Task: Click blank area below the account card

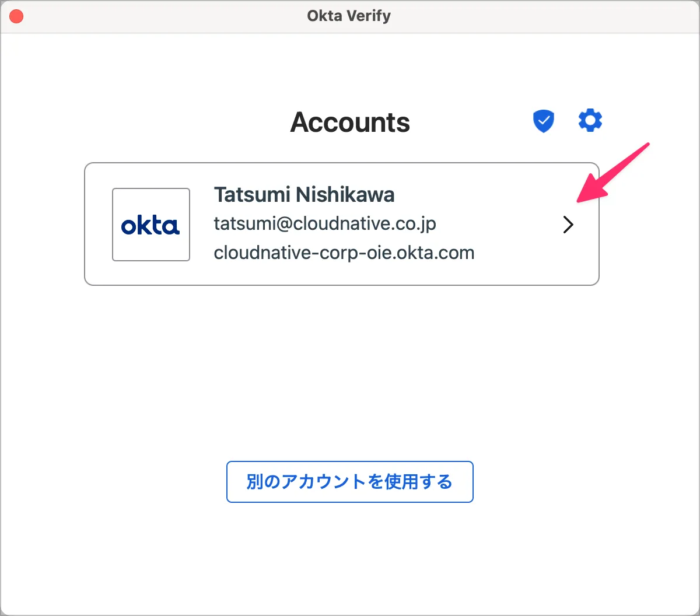Action: 350,362
